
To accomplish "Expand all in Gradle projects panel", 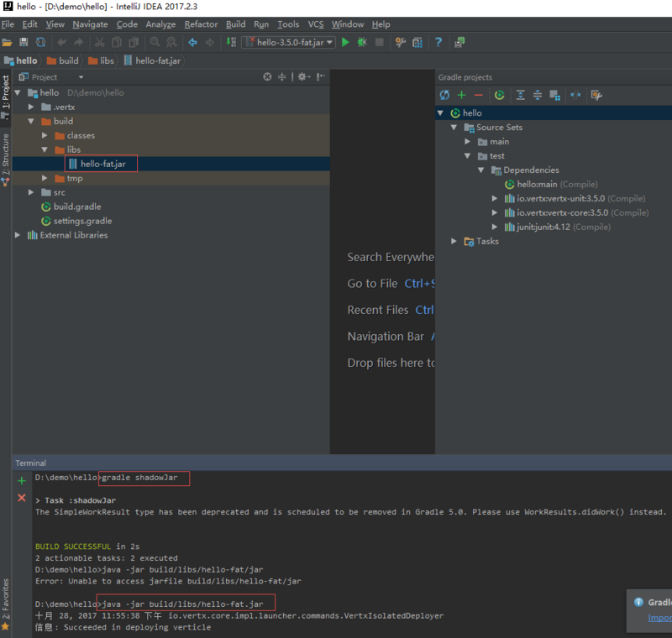I will pos(520,95).
